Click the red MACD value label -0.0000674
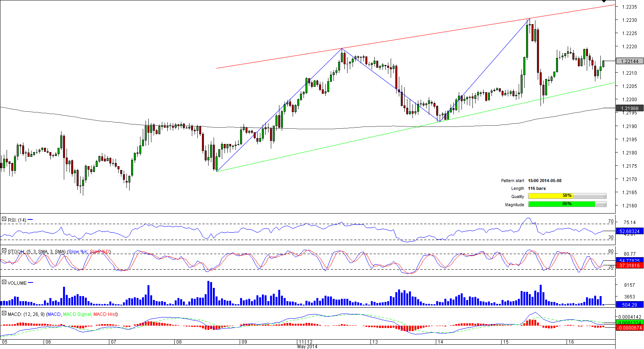The image size is (644, 349). [630, 328]
